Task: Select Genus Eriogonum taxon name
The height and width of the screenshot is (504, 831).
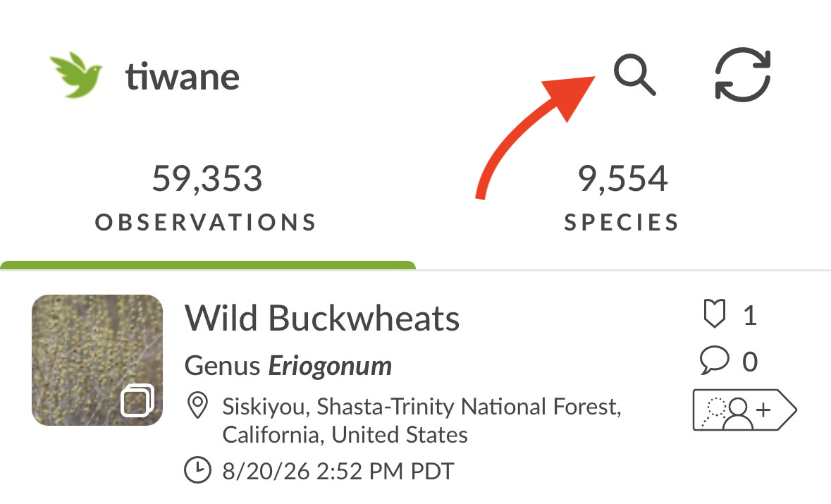Action: coord(288,367)
